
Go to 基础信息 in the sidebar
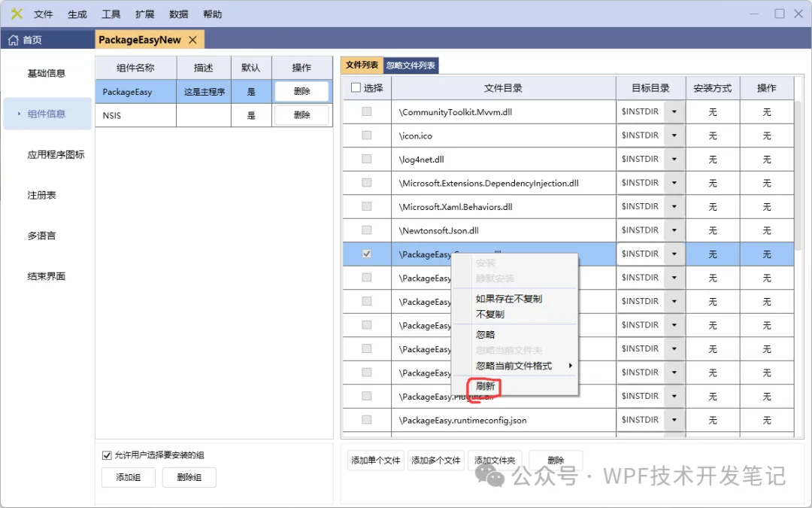(47, 73)
